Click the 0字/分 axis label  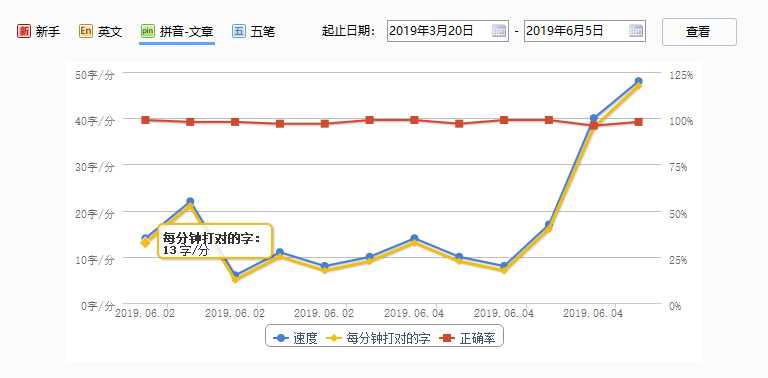(97, 306)
